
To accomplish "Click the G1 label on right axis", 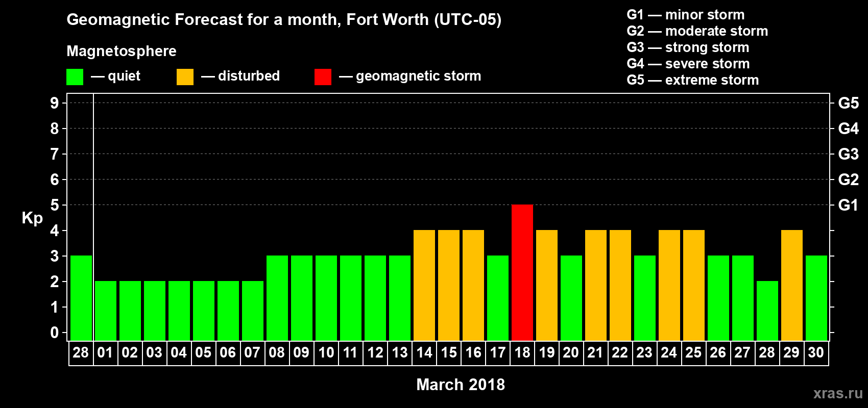I will pyautogui.click(x=848, y=205).
